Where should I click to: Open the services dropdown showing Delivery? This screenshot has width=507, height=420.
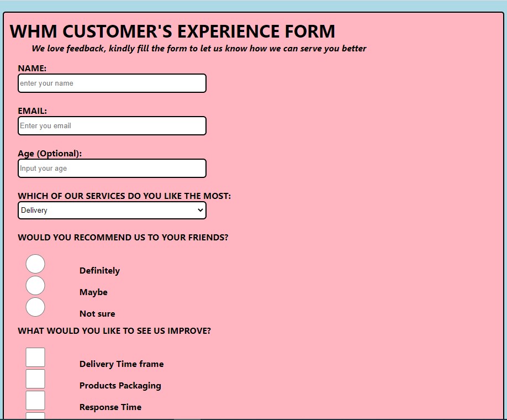click(112, 211)
